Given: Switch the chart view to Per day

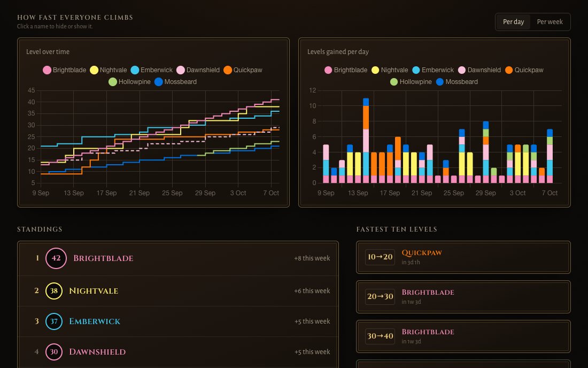Looking at the screenshot, I should [x=513, y=22].
